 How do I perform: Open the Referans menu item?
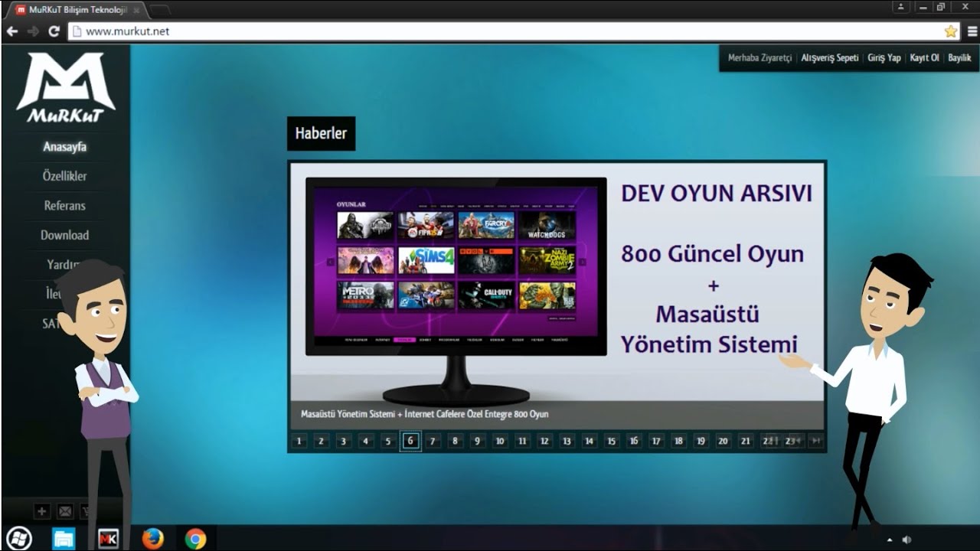pyautogui.click(x=65, y=206)
